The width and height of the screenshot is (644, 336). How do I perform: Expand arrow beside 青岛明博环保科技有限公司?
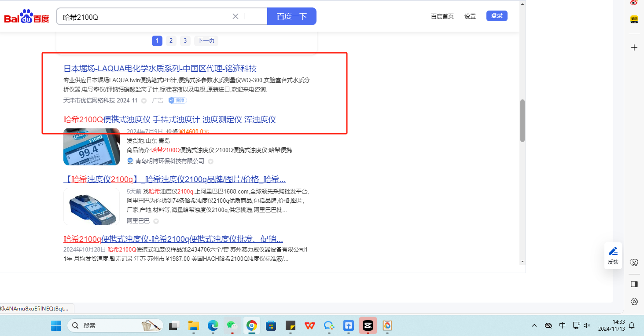[211, 161]
